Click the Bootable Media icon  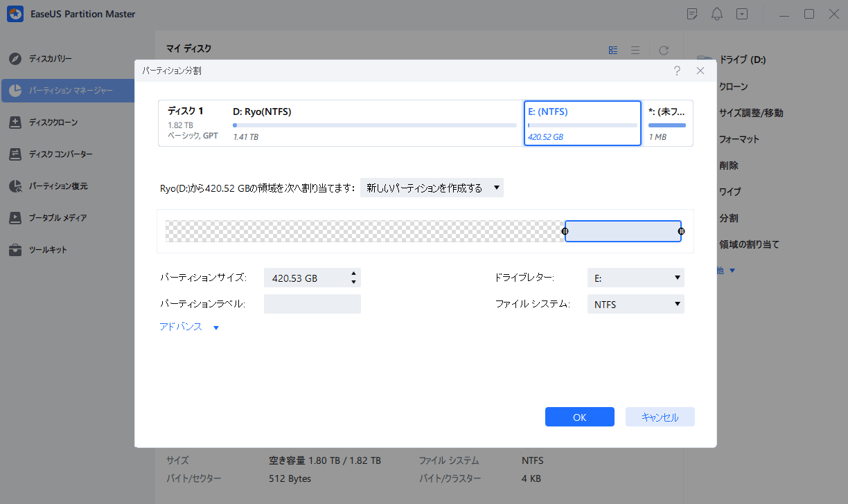point(15,218)
